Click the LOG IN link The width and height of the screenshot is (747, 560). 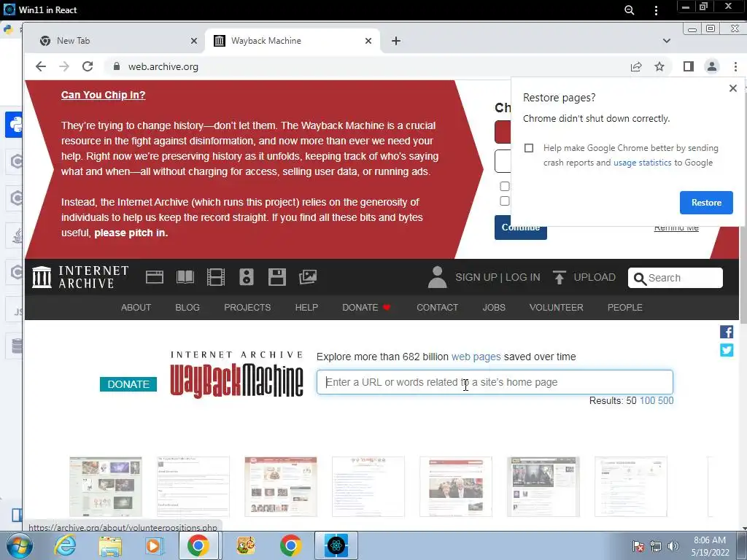coord(522,277)
